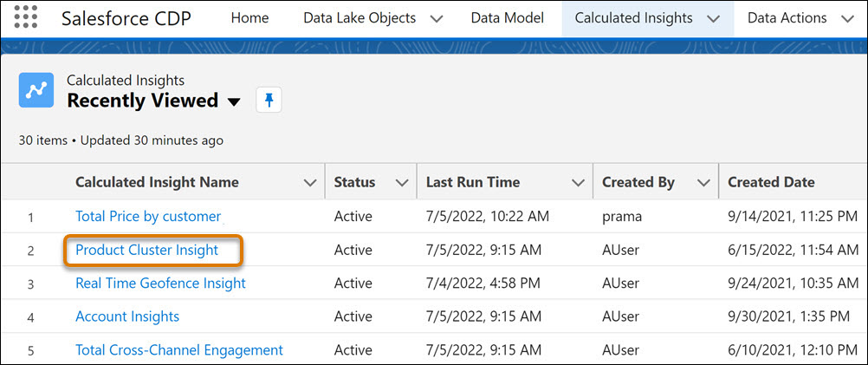The width and height of the screenshot is (868, 365).
Task: Open the Recently Viewed list view dropdown
Action: pyautogui.click(x=234, y=102)
